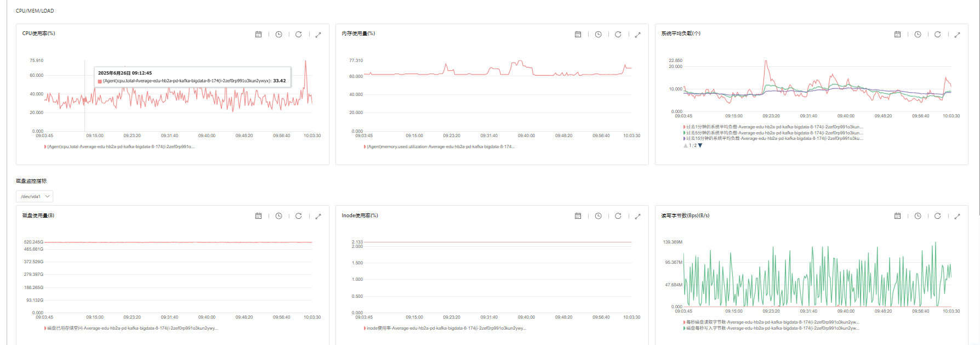Go to previous legend page in 系统平均负载 chart
Viewport: 980px width, 345px height.
point(685,145)
